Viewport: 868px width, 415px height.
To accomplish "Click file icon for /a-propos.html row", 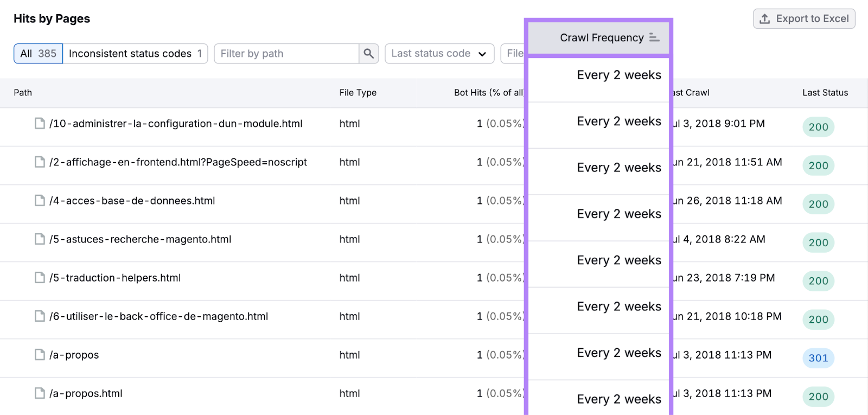I will (40, 393).
